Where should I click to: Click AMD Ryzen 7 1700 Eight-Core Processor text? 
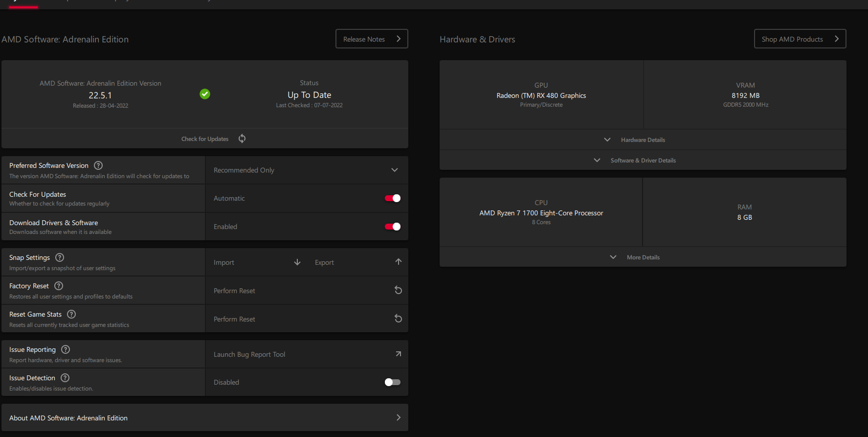(x=541, y=213)
